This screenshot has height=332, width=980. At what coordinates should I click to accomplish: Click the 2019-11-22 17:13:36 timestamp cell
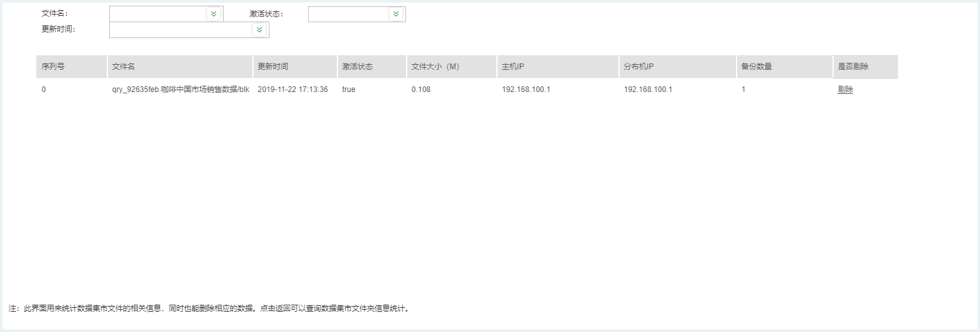pos(292,90)
